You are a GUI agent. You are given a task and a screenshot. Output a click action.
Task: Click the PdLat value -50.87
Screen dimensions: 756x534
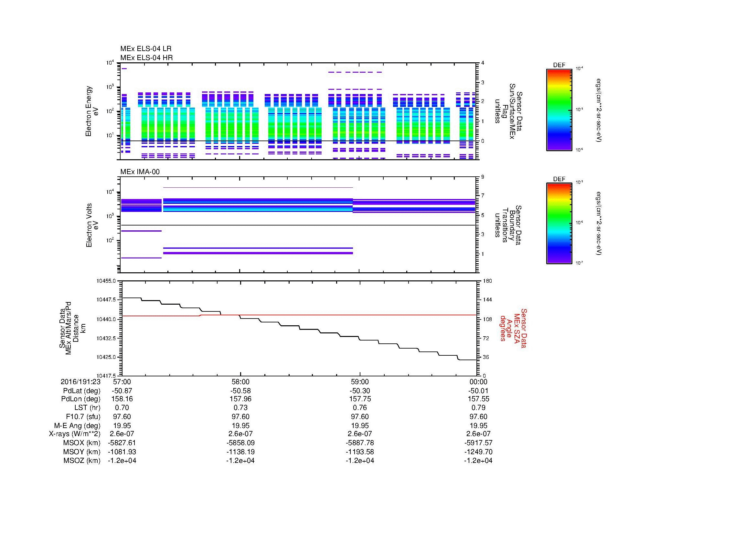122,391
